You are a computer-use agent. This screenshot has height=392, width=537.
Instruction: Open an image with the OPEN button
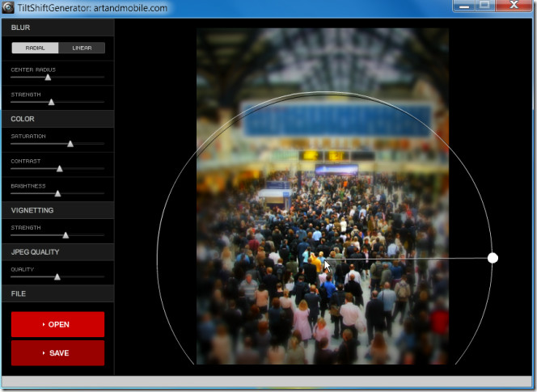pos(58,324)
